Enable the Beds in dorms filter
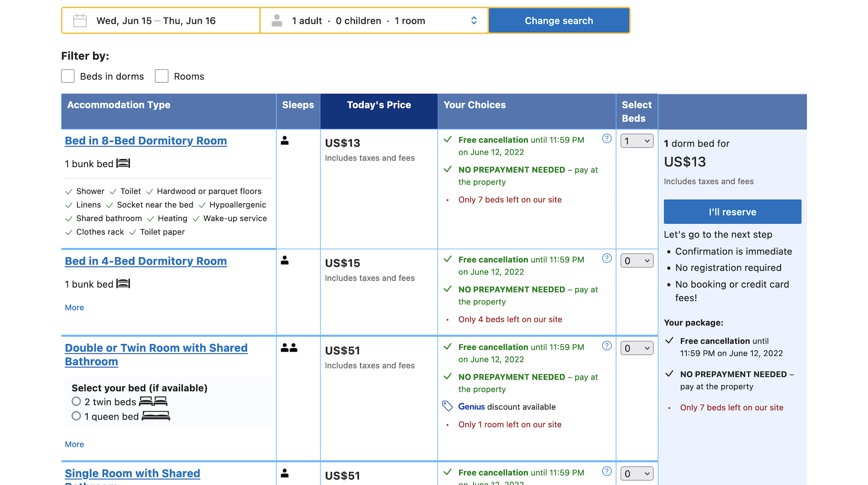This screenshot has height=485, width=868. coord(68,76)
